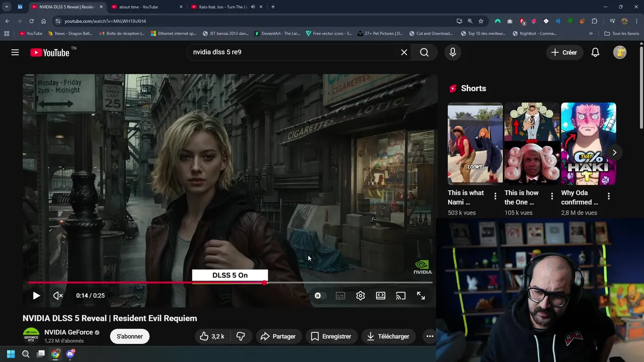Open options menu for 'Why Oda confirmed' short
The image size is (644, 362).
coord(609,196)
